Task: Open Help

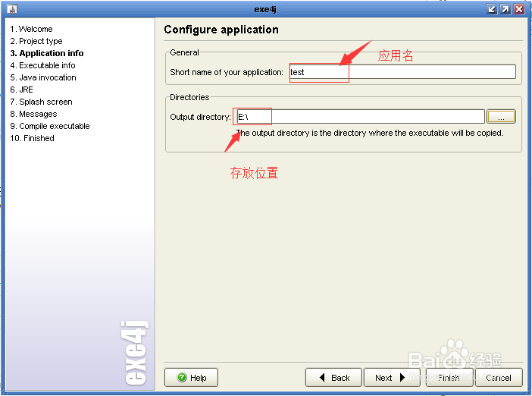Action: click(x=192, y=377)
